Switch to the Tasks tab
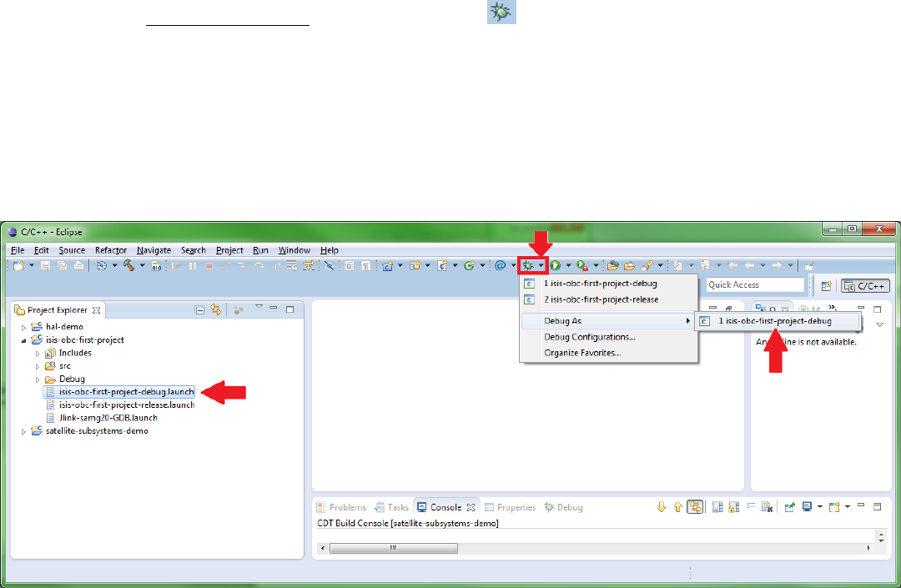This screenshot has width=901, height=588. pyautogui.click(x=391, y=508)
